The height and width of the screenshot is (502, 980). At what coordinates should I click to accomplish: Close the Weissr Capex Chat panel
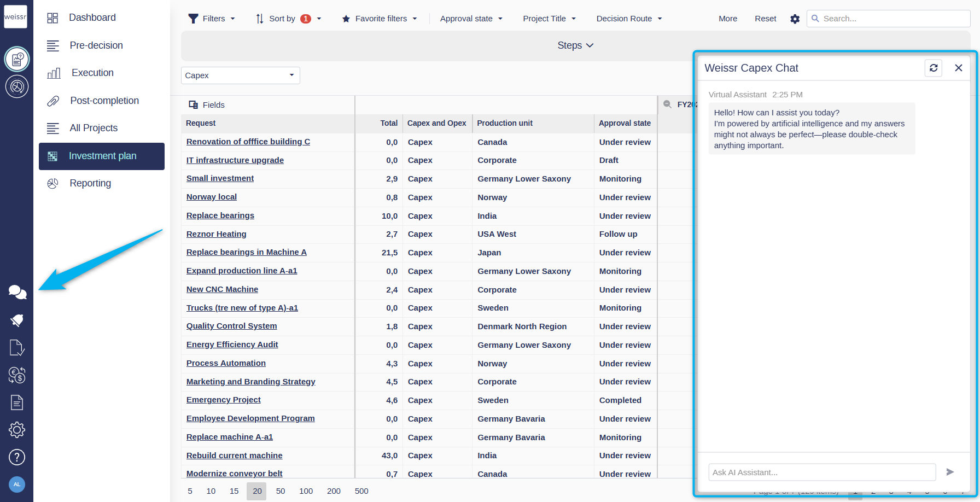pyautogui.click(x=959, y=68)
